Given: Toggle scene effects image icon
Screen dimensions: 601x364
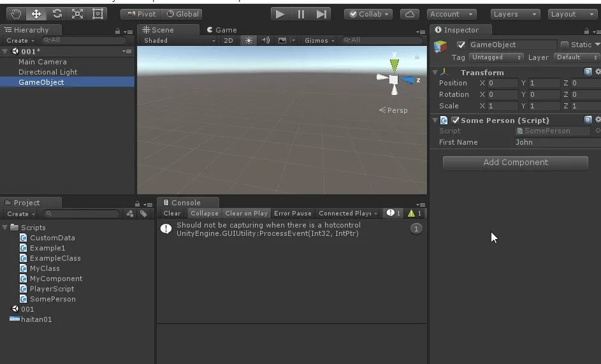Looking at the screenshot, I should pyautogui.click(x=282, y=40).
